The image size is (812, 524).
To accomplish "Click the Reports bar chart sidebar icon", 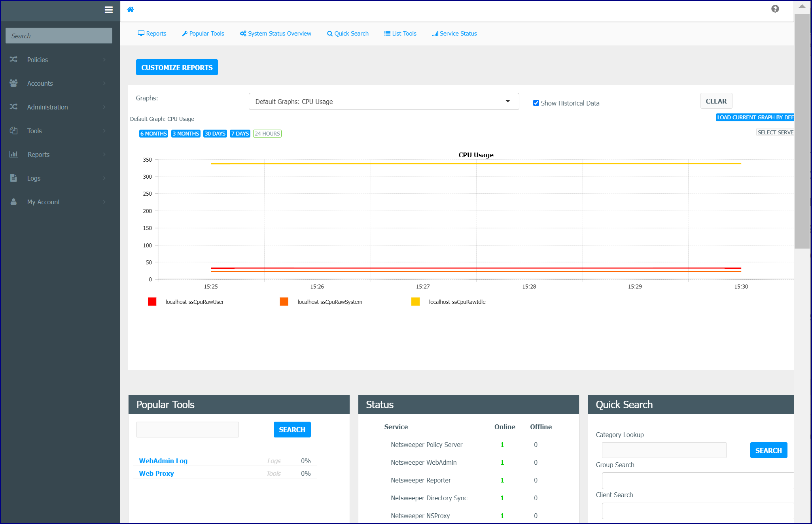I will tap(13, 154).
